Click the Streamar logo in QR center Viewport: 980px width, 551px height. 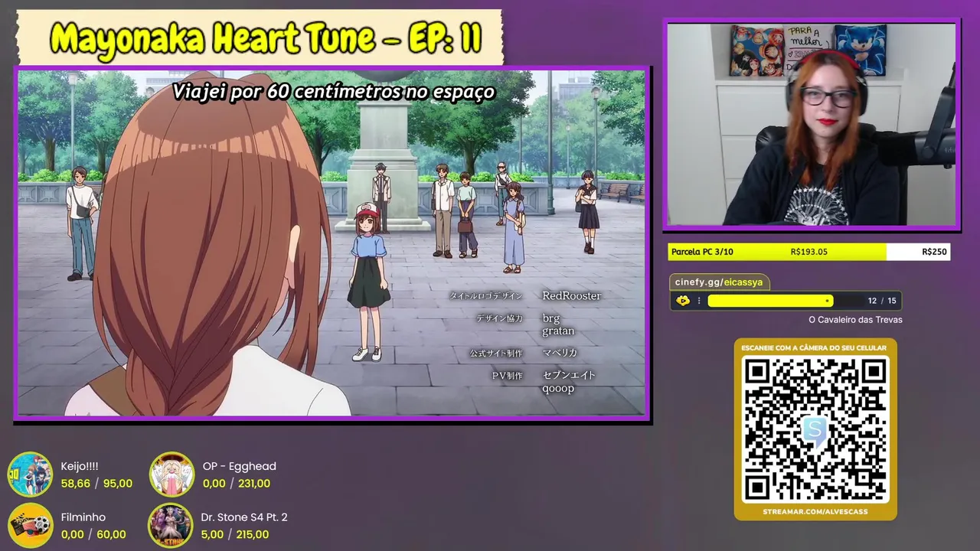(x=815, y=432)
